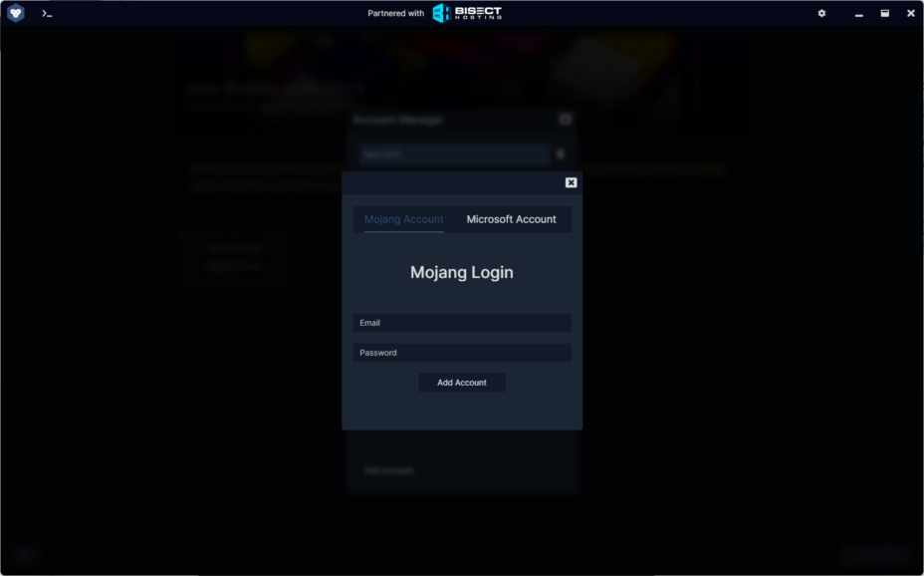924x576 pixels.
Task: Select the dimmed instance tile on the left
Action: tap(233, 257)
